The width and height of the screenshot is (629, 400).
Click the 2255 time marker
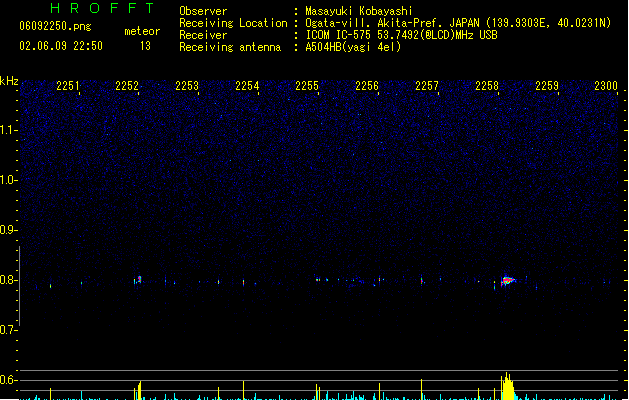point(307,86)
